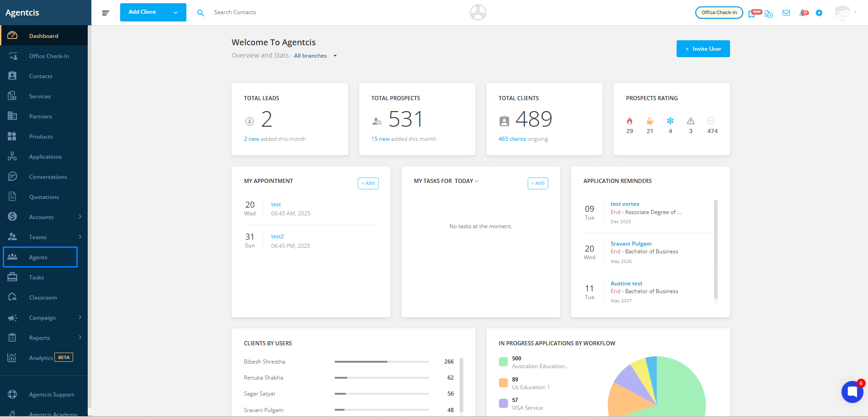
Task: Open the bookmark icon marked NEW
Action: [x=752, y=13]
